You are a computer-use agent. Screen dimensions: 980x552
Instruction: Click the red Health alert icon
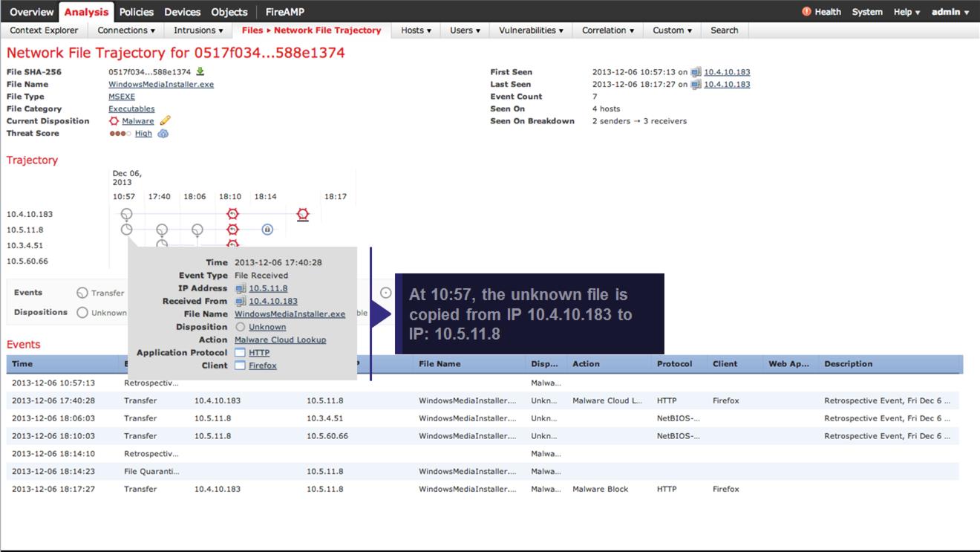807,12
